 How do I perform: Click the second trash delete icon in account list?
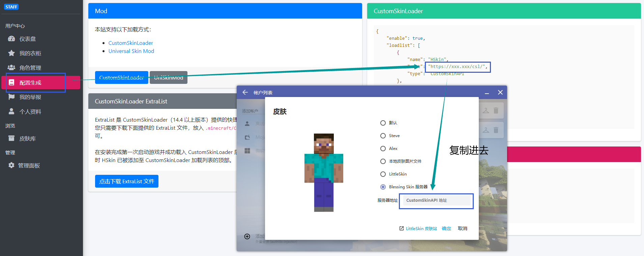tap(496, 130)
